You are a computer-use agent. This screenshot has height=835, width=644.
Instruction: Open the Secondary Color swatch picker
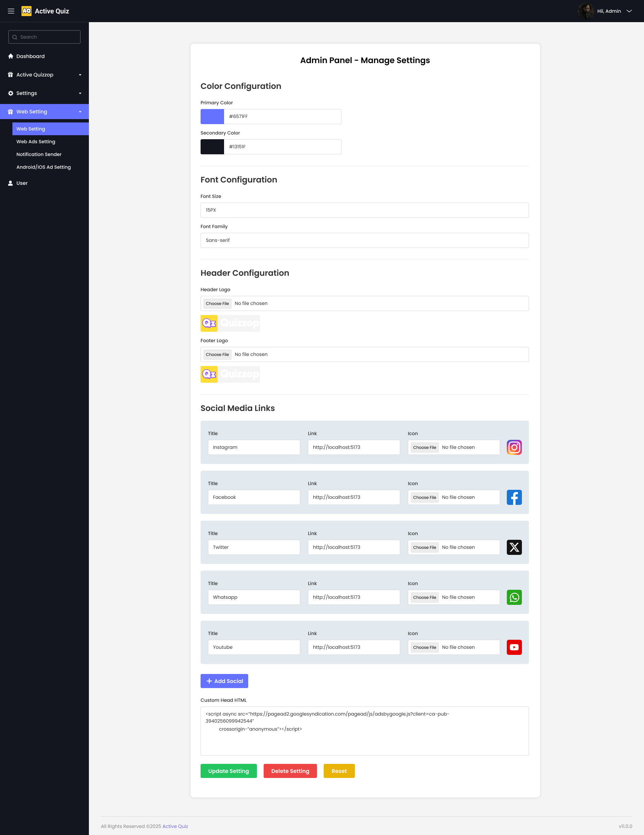[212, 147]
